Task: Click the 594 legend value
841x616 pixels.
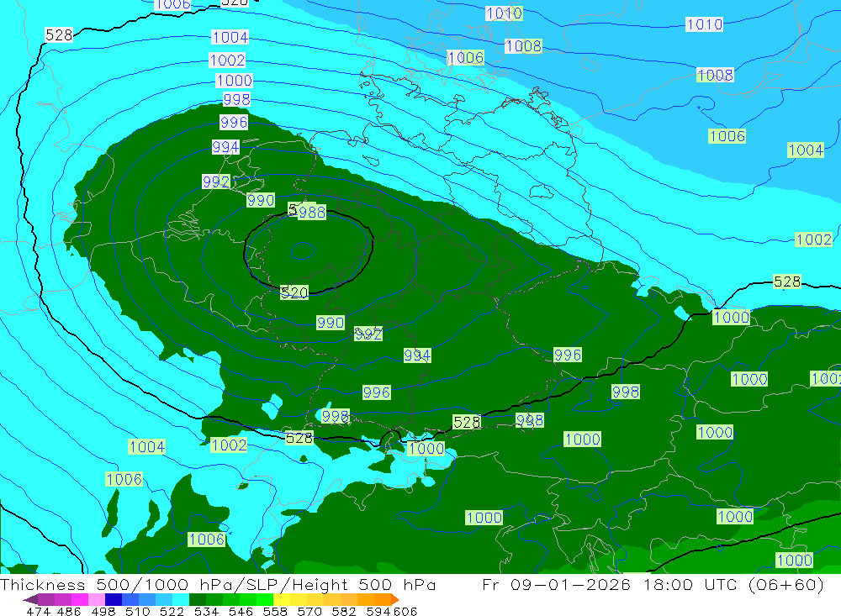Action: (378, 611)
